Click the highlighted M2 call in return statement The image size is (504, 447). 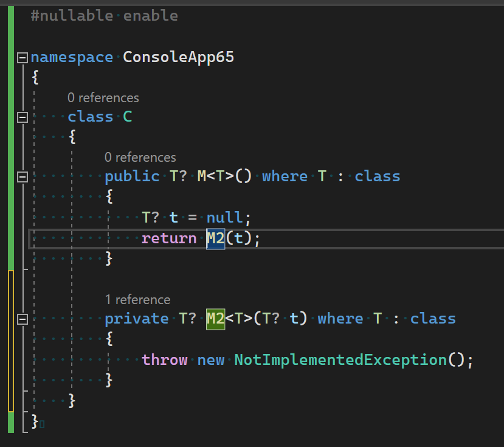(x=215, y=238)
